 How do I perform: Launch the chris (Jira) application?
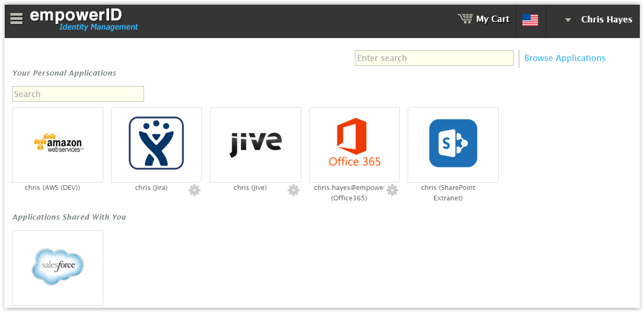(x=156, y=145)
